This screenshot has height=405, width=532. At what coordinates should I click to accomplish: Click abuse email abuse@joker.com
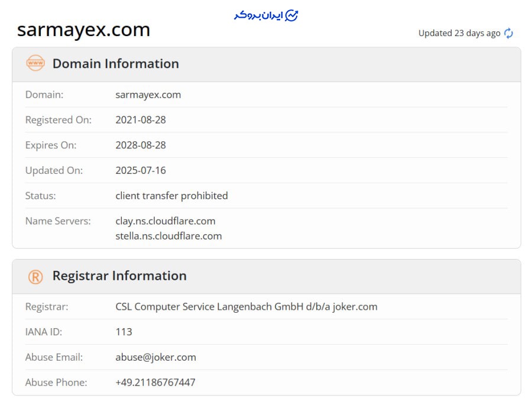point(155,357)
